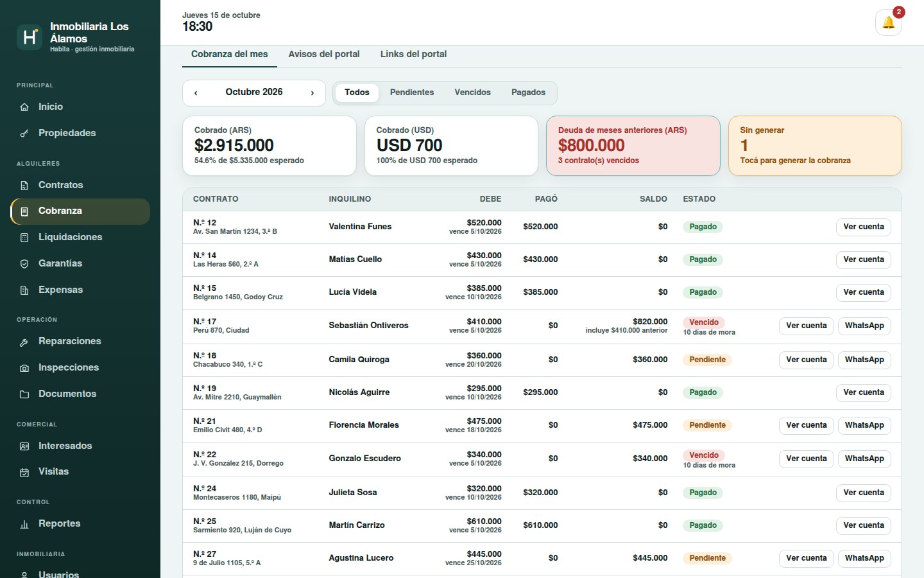Filter by Vencidos
This screenshot has width=924, height=578.
(473, 92)
